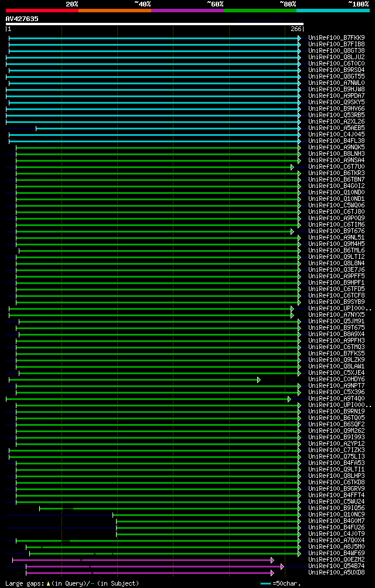Screen dimensions: 375x588
Task: Open hit UniRef100_B7FIB8
Action: [x=336, y=45]
